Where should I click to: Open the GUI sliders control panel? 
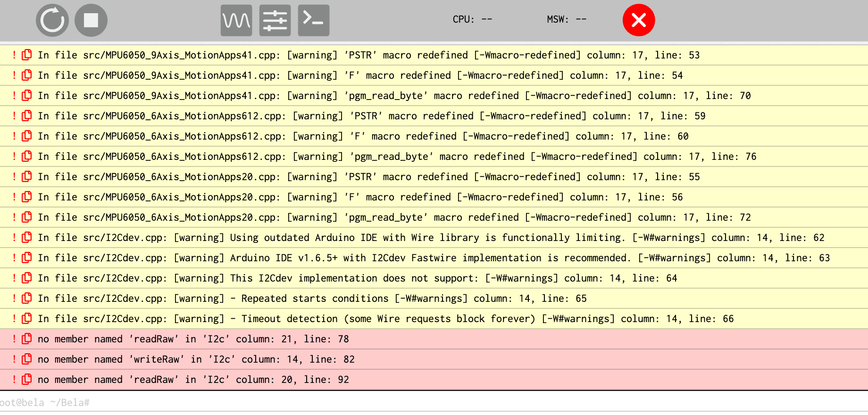point(275,20)
